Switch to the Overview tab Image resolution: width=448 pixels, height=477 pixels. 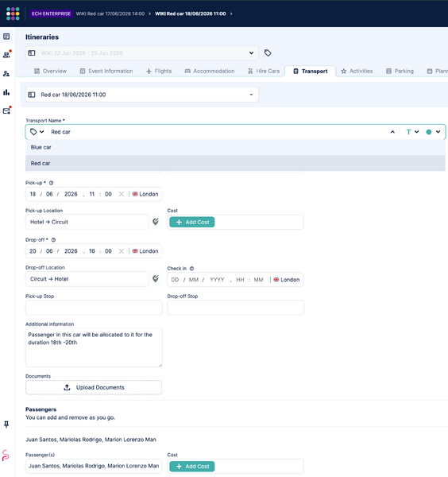click(x=50, y=71)
